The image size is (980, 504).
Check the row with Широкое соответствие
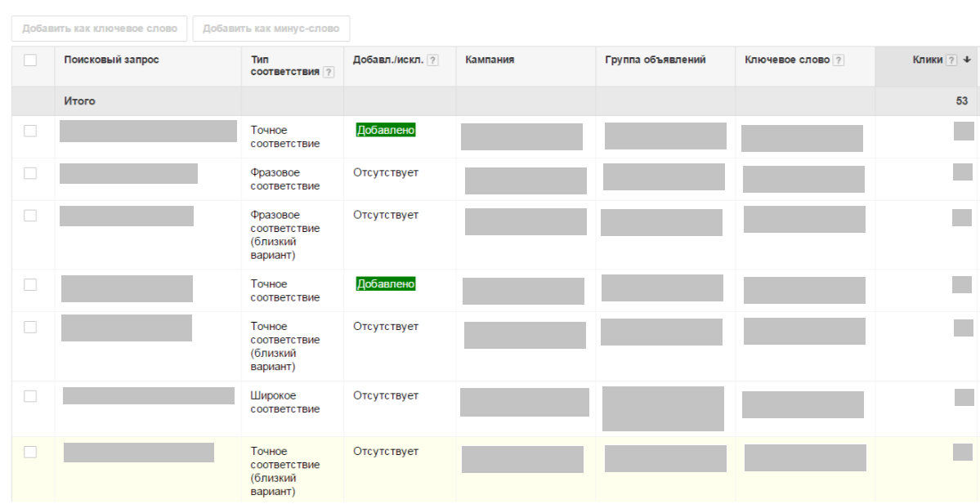click(30, 396)
